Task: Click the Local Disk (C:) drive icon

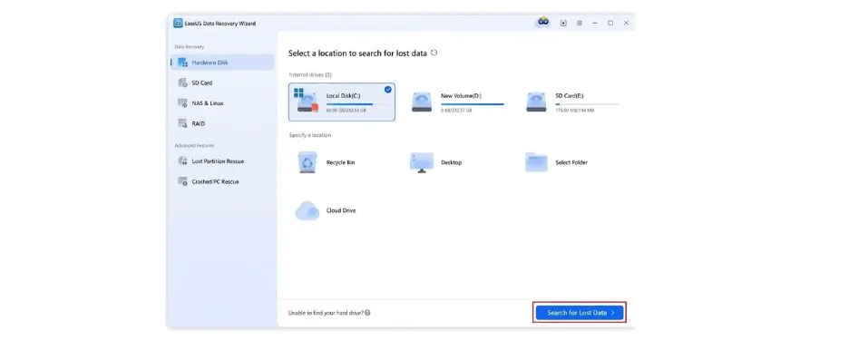Action: point(307,101)
